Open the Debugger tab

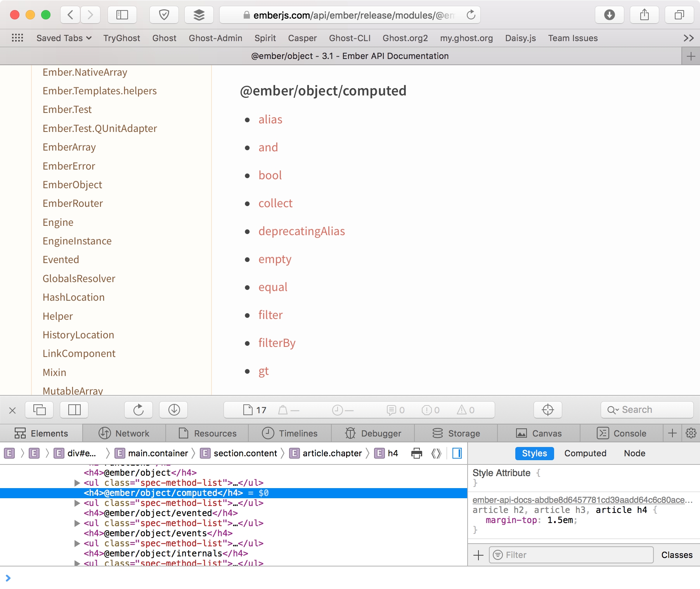[x=373, y=433]
